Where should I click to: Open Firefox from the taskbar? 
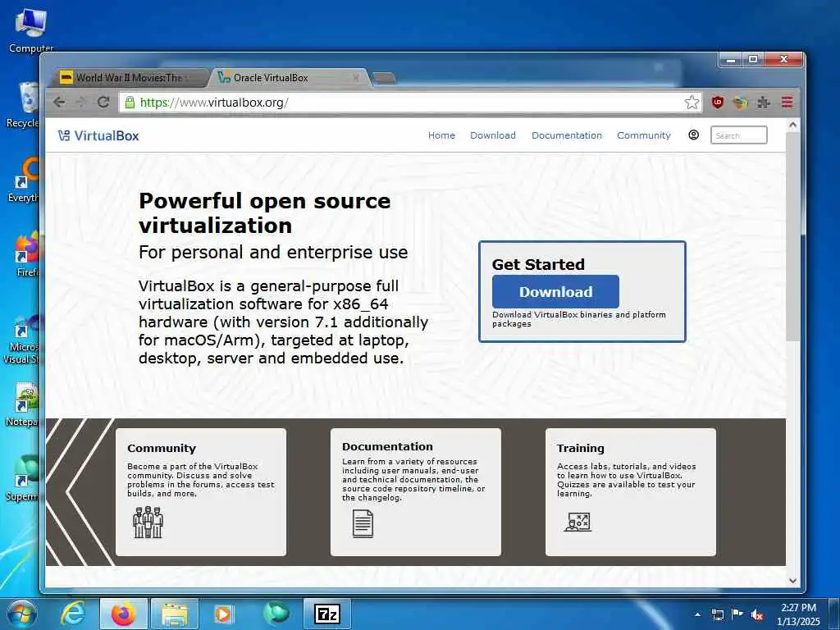point(124,614)
